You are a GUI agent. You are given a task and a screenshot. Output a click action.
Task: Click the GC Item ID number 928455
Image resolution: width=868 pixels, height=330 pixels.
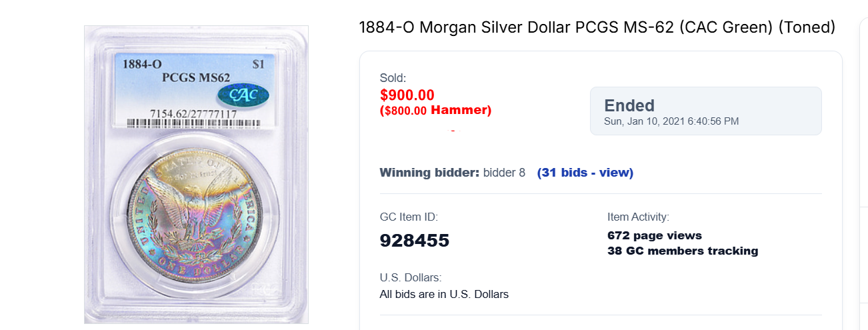click(415, 241)
